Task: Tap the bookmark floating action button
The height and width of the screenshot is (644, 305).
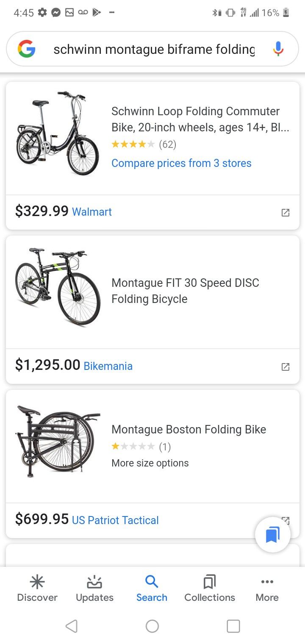Action: (x=272, y=534)
